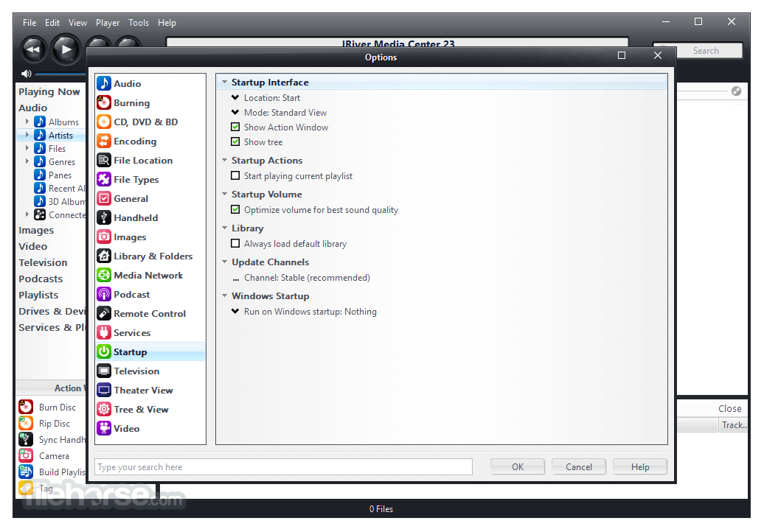764x532 pixels.
Task: Open the View menu
Action: point(77,22)
